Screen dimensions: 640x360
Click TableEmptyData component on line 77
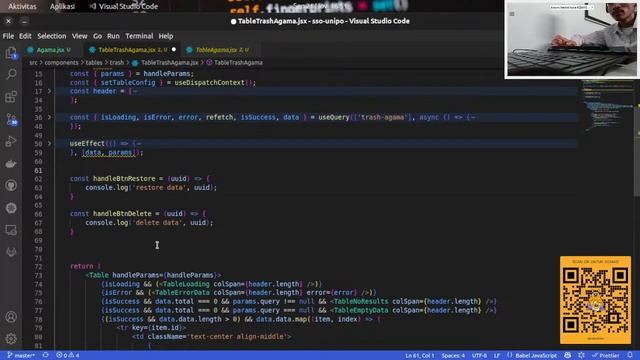pyautogui.click(x=361, y=310)
